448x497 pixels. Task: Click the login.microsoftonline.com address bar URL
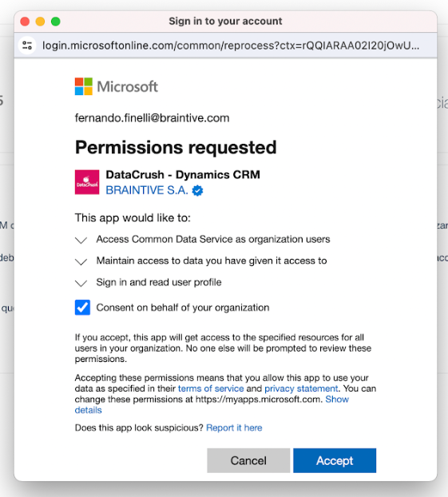tap(231, 46)
